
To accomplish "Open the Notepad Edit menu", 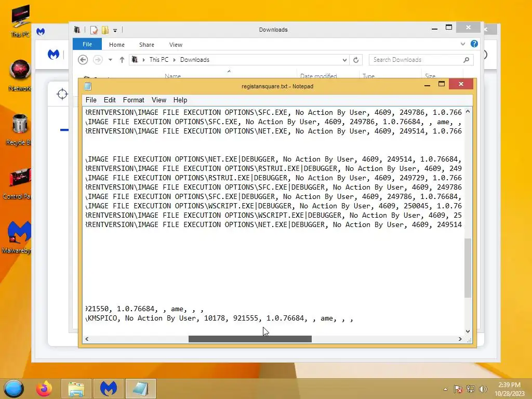I will 110,100.
